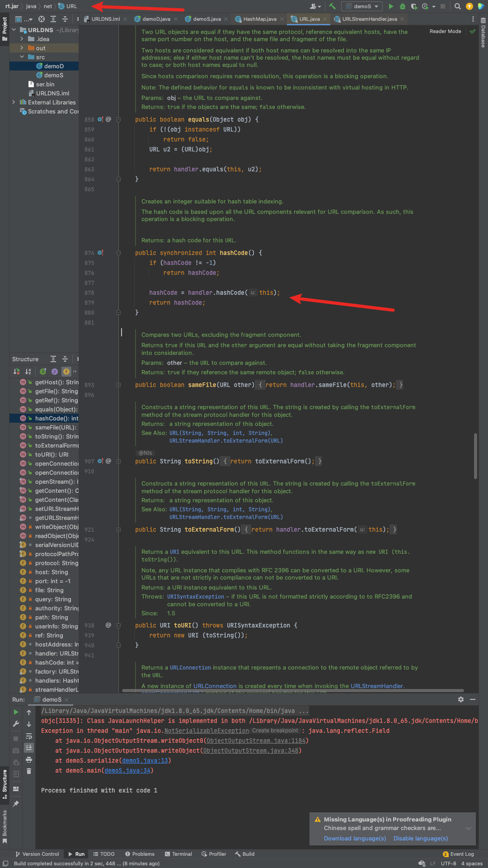
Task: Toggle scroll to end in Run console
Action: (x=29, y=748)
